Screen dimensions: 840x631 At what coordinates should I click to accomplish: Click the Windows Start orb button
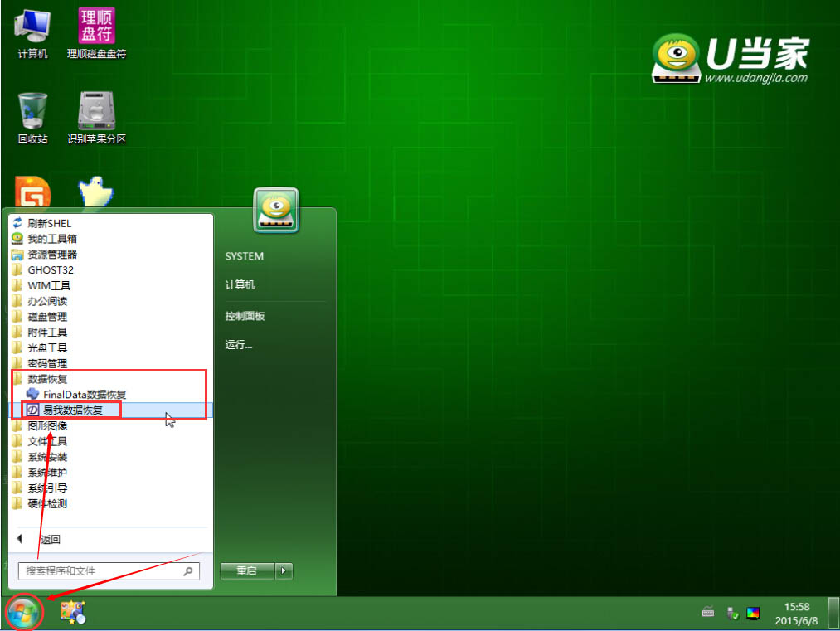tap(24, 614)
